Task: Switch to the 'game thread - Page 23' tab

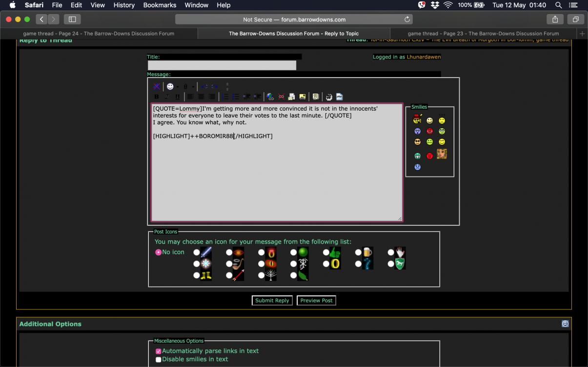Action: (483, 34)
